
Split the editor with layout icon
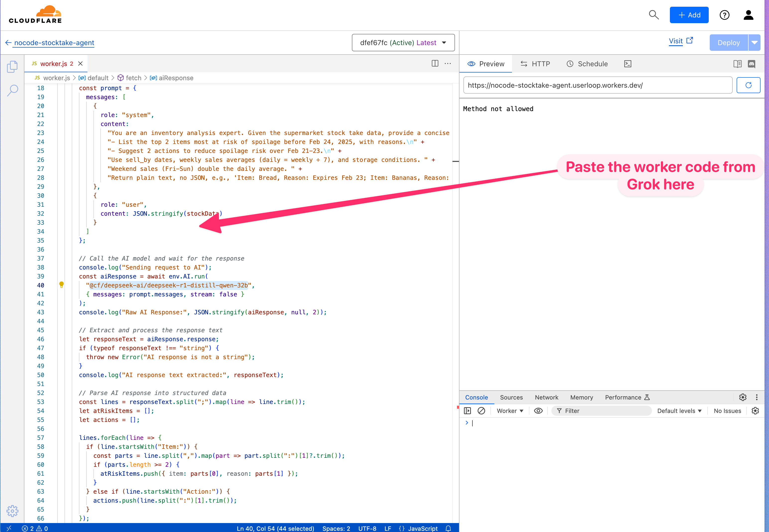[435, 63]
